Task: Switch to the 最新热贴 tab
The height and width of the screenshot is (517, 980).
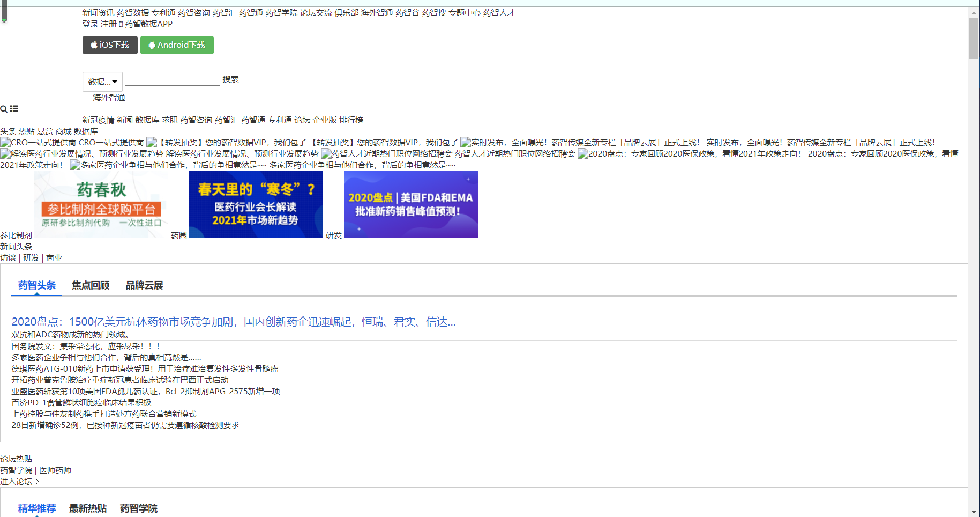Action: [88, 508]
